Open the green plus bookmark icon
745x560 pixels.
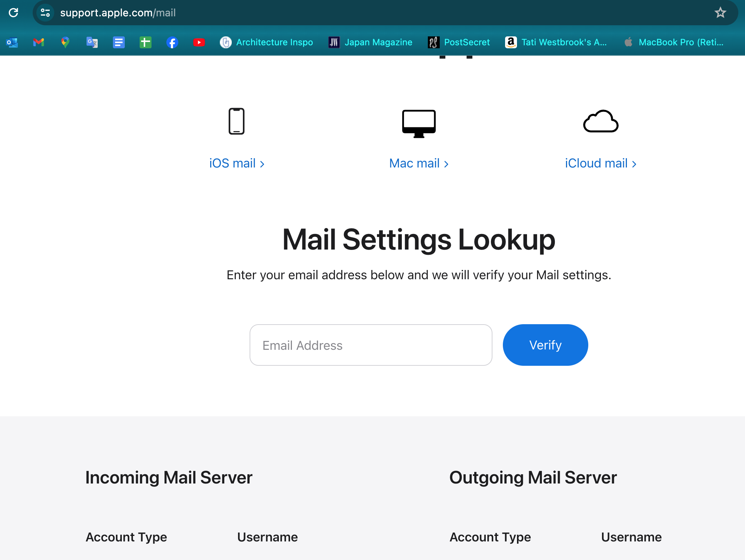tap(146, 42)
